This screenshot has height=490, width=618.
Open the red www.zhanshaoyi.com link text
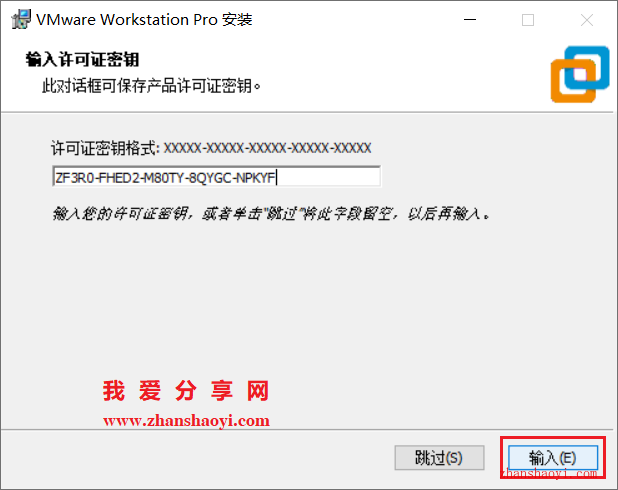point(186,421)
